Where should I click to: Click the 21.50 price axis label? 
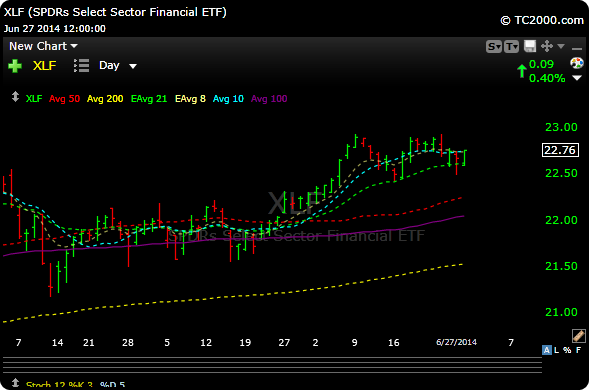click(561, 266)
